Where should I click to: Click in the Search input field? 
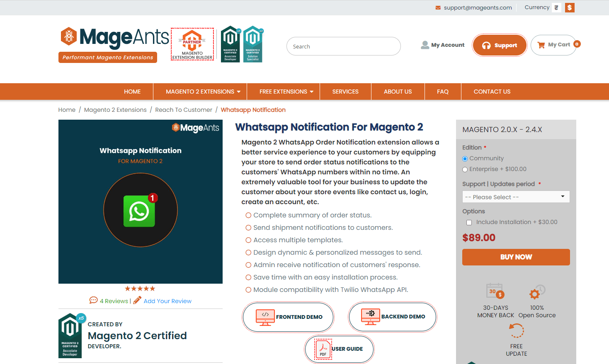[x=343, y=46]
